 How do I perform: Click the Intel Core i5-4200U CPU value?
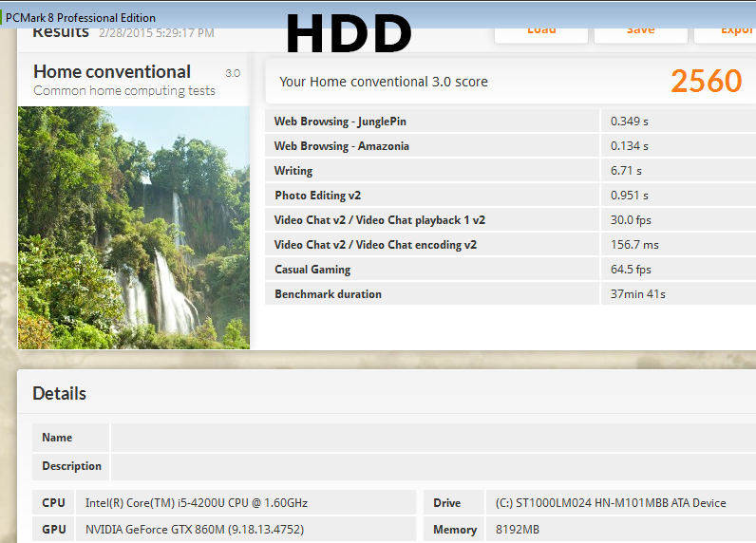[x=197, y=503]
